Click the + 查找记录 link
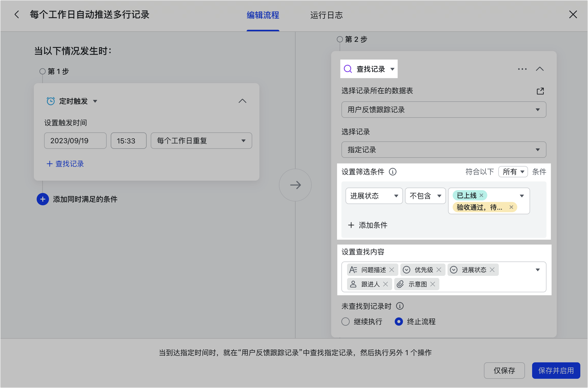Screen dimensions: 588x388 pos(65,164)
